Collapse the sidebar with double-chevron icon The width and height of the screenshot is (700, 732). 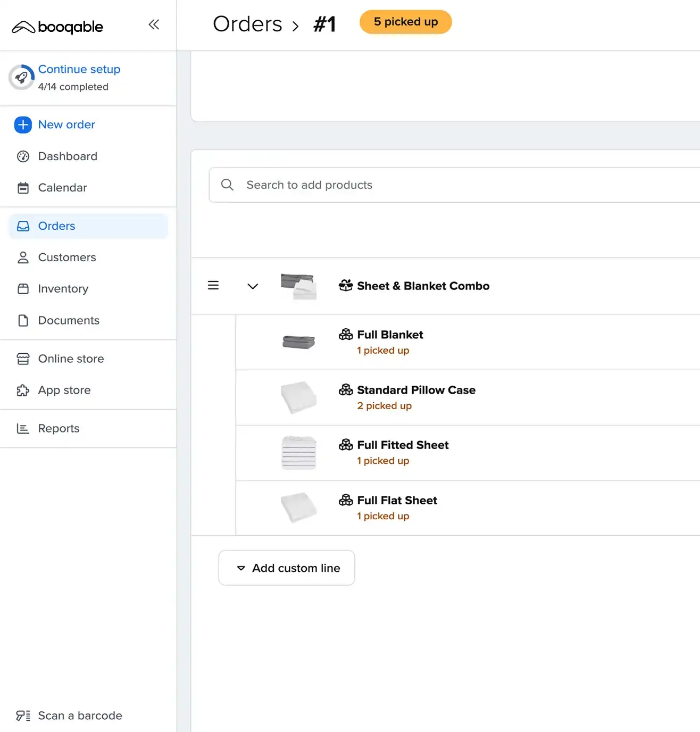click(x=154, y=24)
